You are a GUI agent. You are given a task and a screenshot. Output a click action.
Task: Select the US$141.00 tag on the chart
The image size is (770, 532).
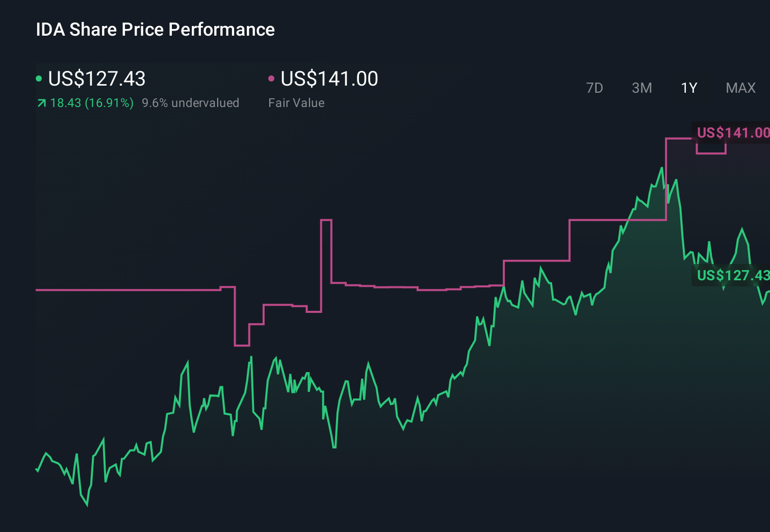point(733,132)
